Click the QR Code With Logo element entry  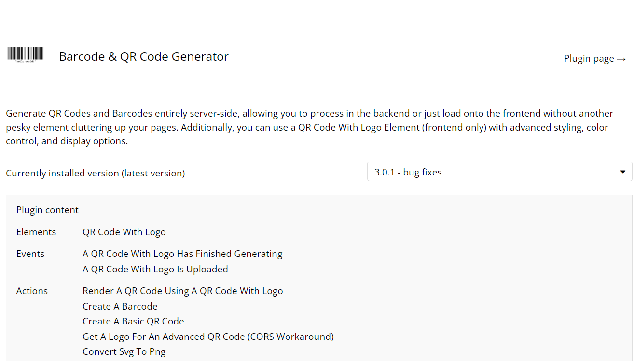click(124, 232)
